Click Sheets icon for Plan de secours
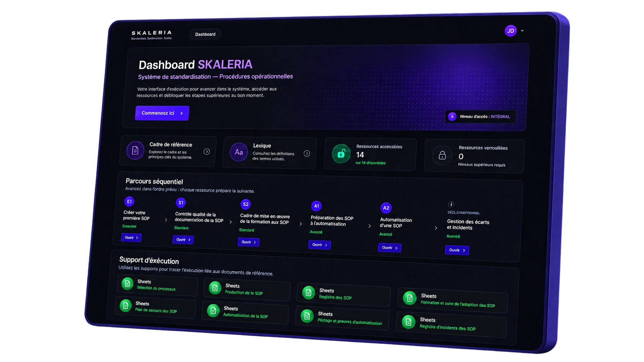The width and height of the screenshot is (644, 362). pyautogui.click(x=126, y=306)
